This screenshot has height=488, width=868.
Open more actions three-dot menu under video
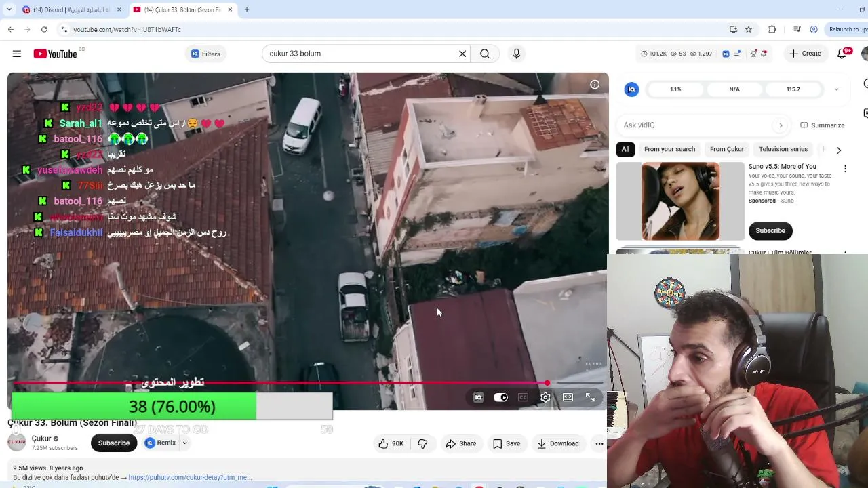pos(599,444)
